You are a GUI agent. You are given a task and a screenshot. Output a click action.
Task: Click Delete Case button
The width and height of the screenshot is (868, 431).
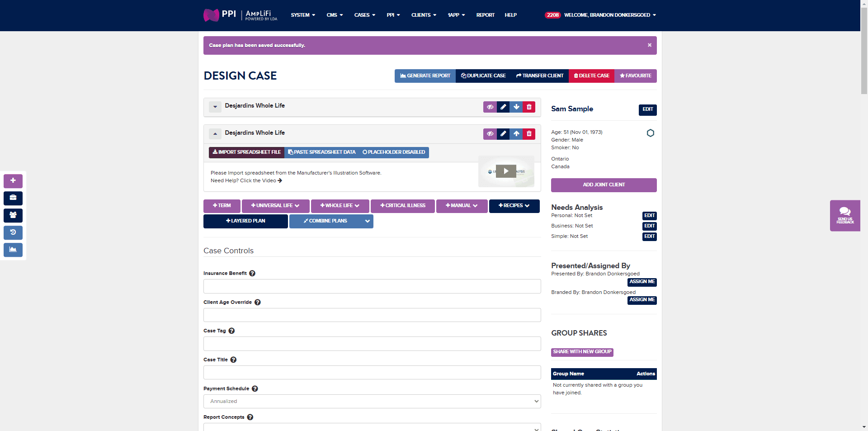point(591,76)
